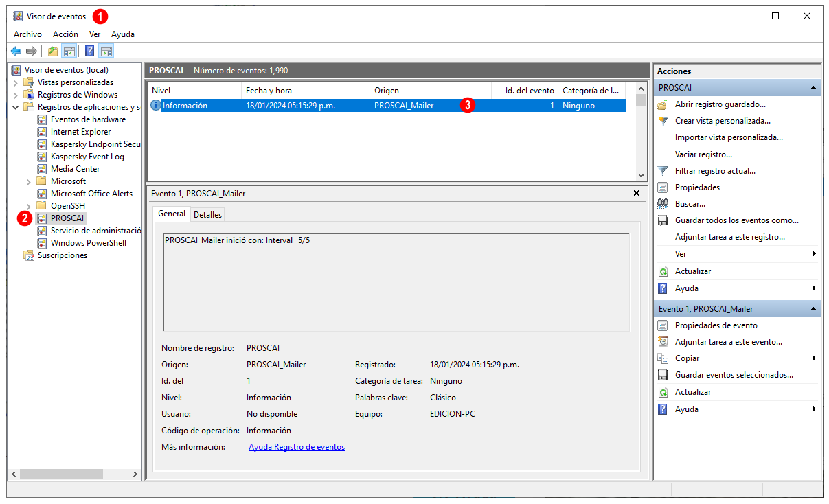This screenshot has height=504, width=829.
Task: Open the Kaspersky Event Log
Action: (87, 157)
